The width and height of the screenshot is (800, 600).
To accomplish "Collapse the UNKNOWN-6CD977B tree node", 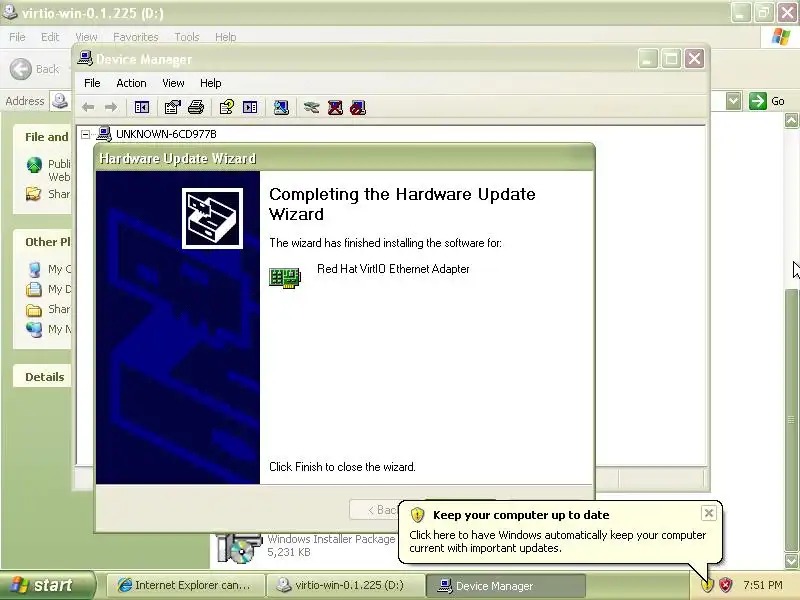I will 86,134.
